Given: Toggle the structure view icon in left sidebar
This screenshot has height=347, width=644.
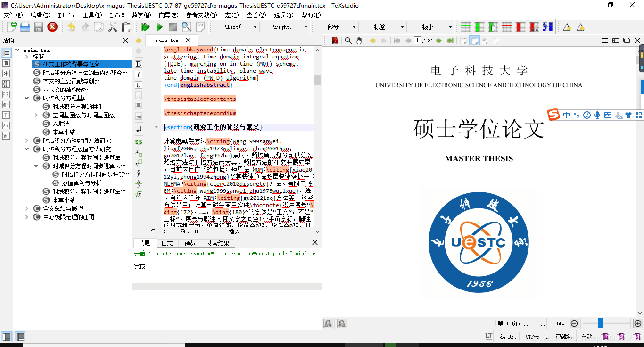Looking at the screenshot, I should (6, 53).
